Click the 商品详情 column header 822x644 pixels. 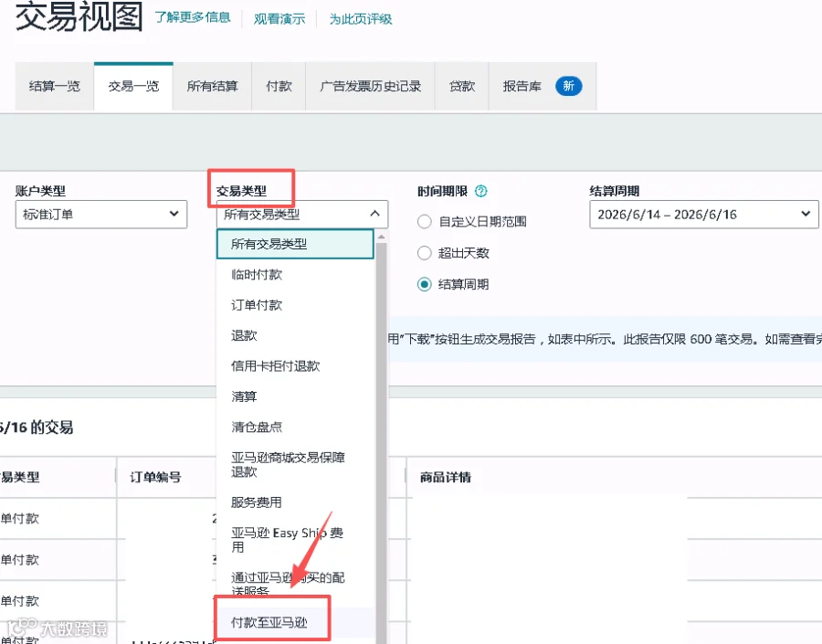pos(446,477)
